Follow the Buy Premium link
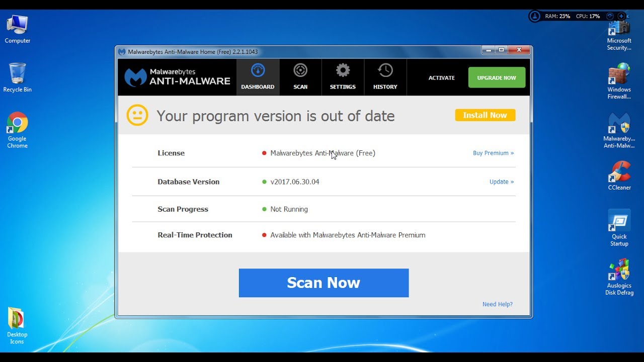Screen dimensions: 644x362 [x=493, y=153]
